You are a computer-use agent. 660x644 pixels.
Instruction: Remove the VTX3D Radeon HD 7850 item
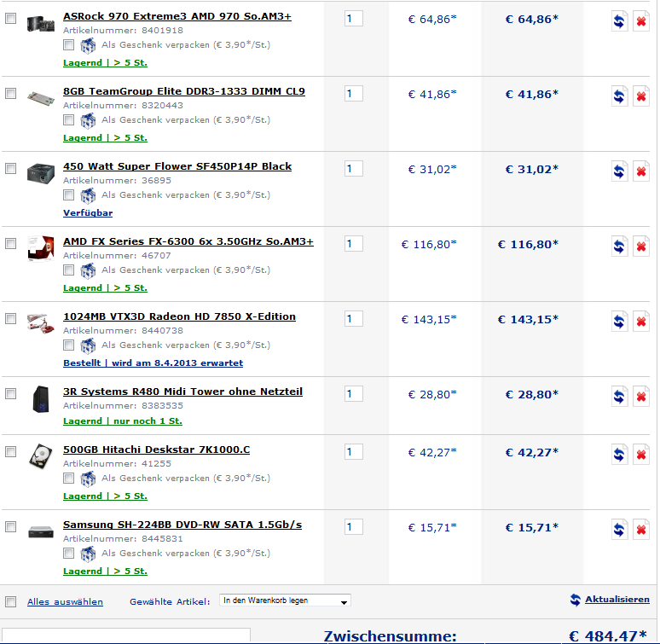click(640, 322)
